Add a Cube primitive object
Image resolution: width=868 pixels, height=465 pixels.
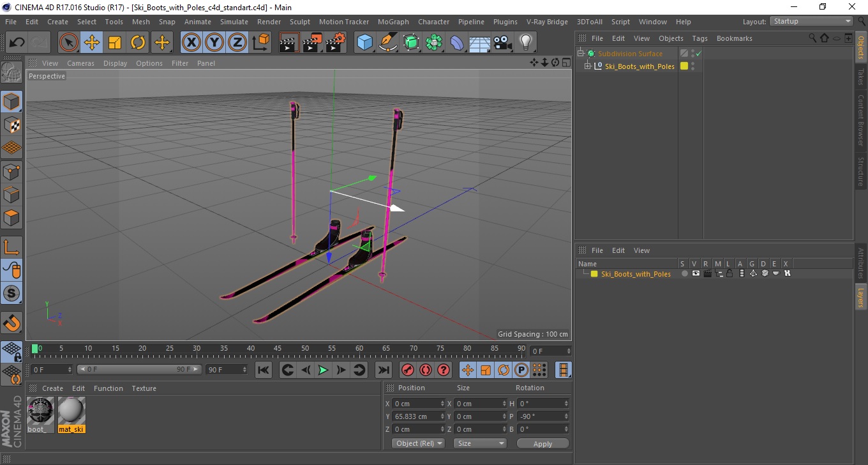pos(364,43)
